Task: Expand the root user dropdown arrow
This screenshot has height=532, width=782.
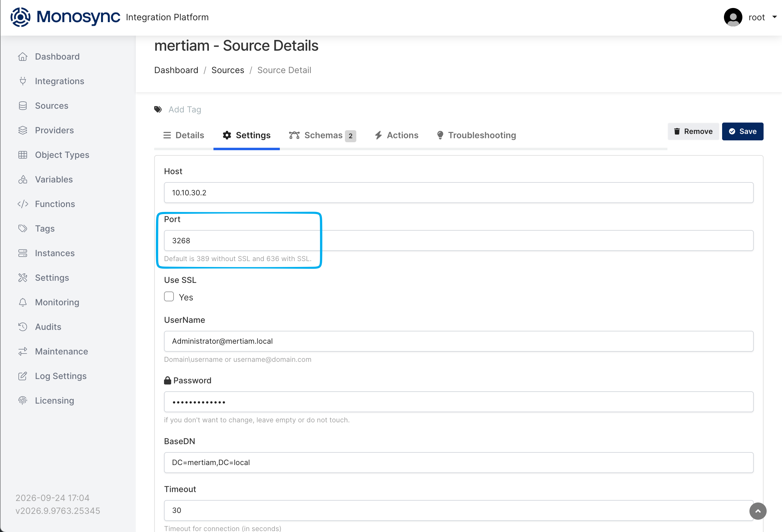Action: pos(774,17)
